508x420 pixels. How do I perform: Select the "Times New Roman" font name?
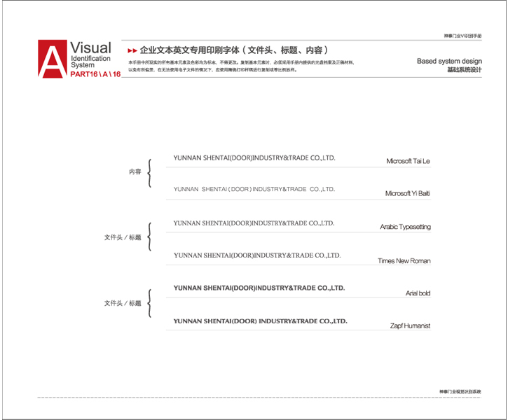404,261
